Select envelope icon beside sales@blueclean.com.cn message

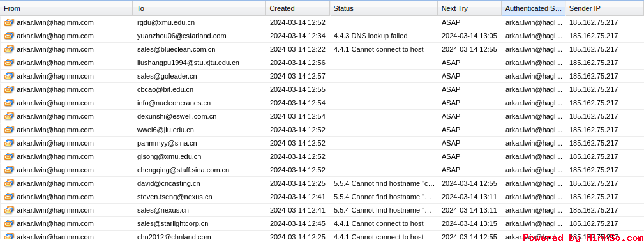click(x=9, y=49)
